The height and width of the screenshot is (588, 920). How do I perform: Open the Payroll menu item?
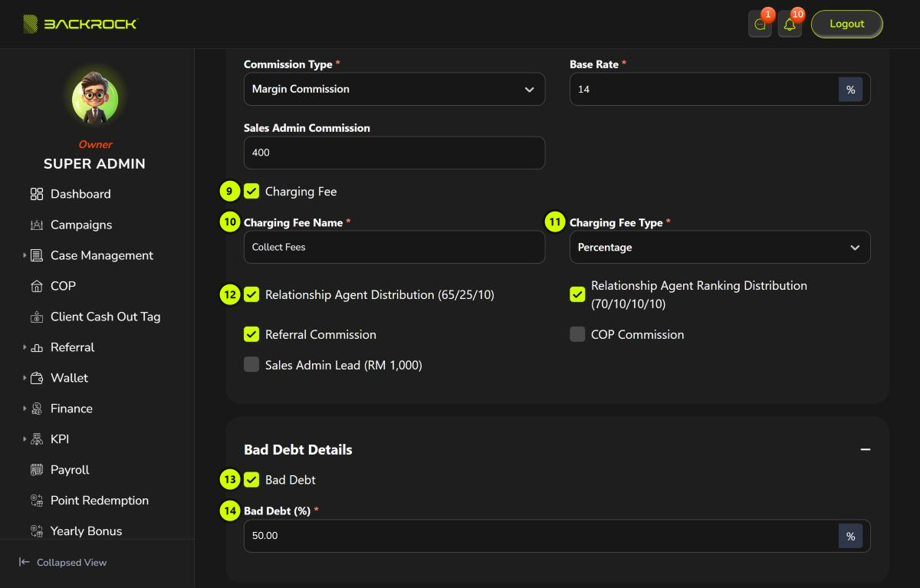(70, 470)
